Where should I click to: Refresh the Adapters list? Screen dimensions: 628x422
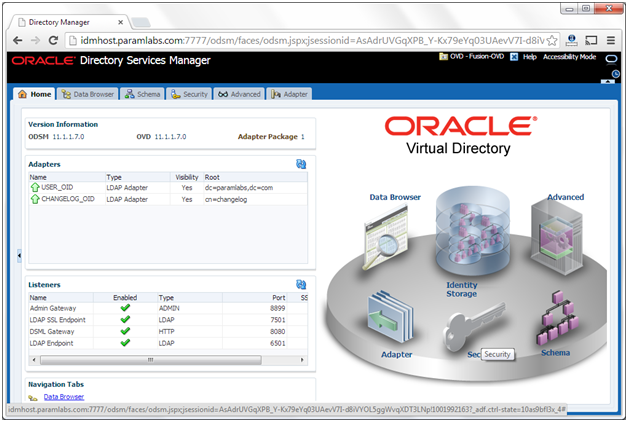[301, 164]
